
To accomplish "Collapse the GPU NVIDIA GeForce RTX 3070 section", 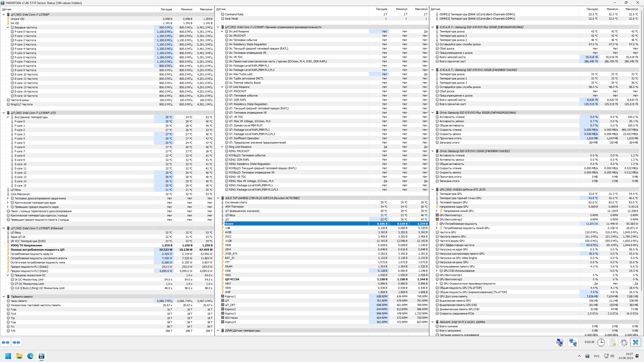I will click(x=432, y=190).
